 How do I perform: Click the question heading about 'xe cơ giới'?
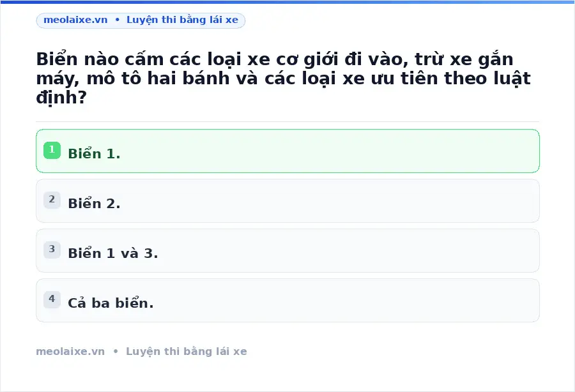point(284,78)
